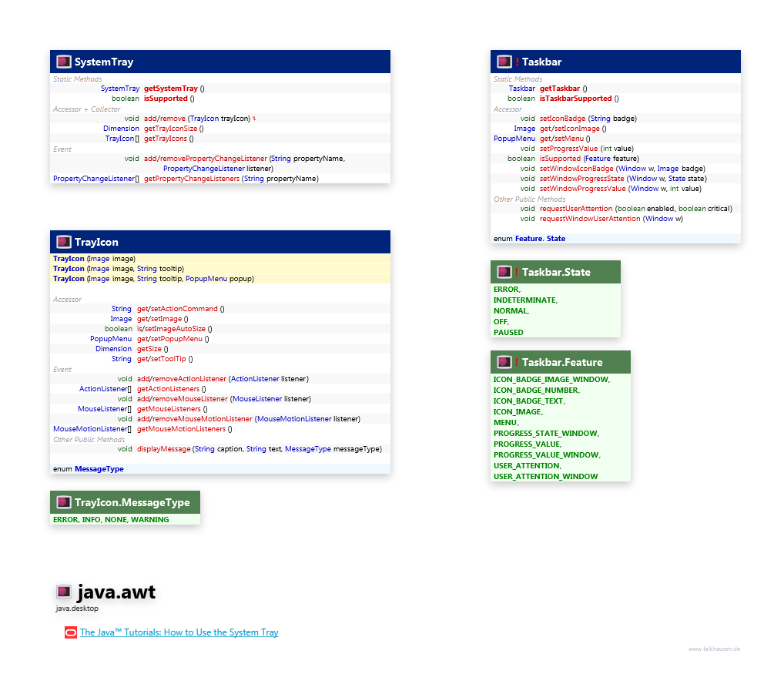Click the class icon beside SystemTray header
784x684 pixels.
click(x=63, y=62)
